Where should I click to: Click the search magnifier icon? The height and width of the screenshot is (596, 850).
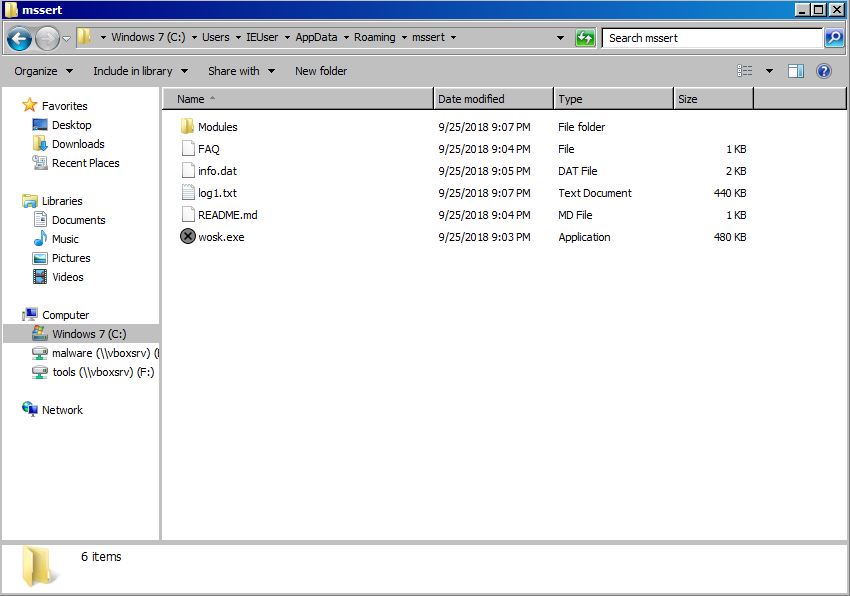click(x=833, y=38)
